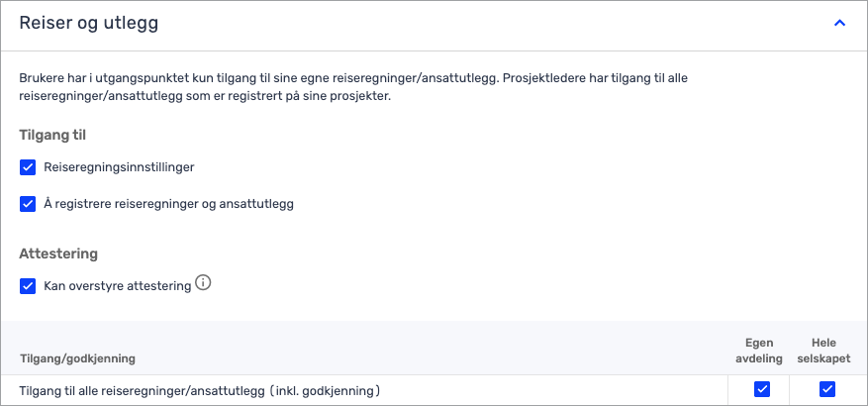Uncheck the Egen avdeling checkbox in table row

pyautogui.click(x=762, y=389)
